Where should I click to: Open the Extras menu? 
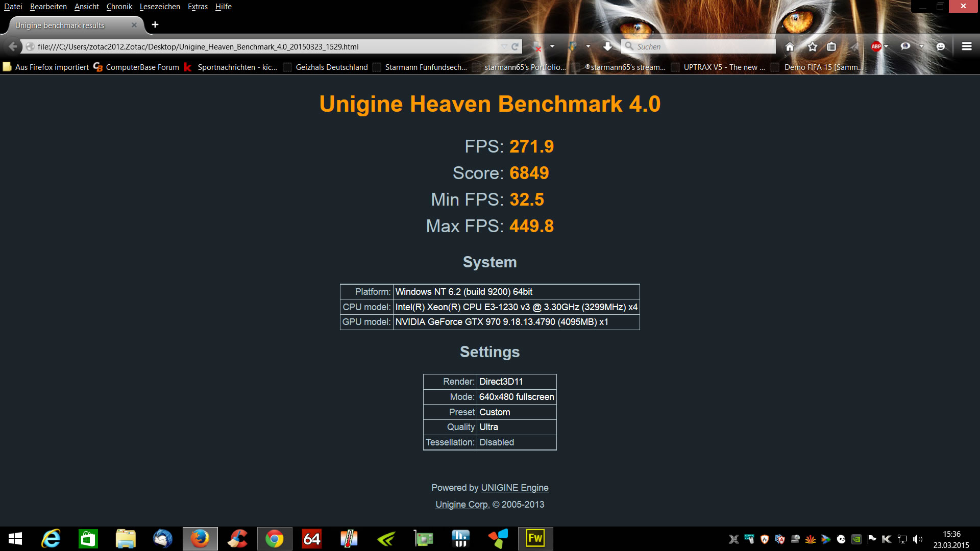[x=198, y=7]
